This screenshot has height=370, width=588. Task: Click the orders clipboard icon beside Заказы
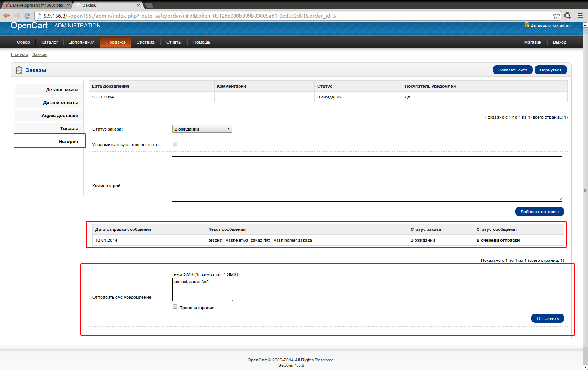(19, 70)
